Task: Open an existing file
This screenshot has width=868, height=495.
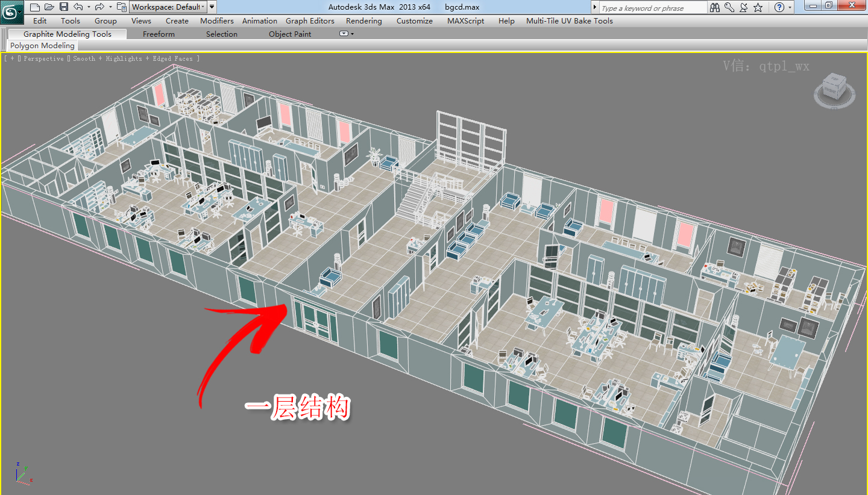Action: pyautogui.click(x=49, y=7)
